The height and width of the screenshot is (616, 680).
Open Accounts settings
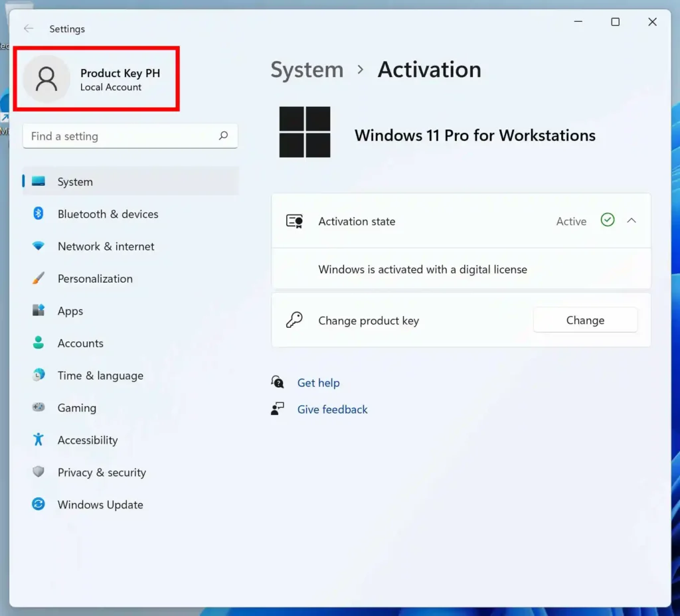pos(130,343)
